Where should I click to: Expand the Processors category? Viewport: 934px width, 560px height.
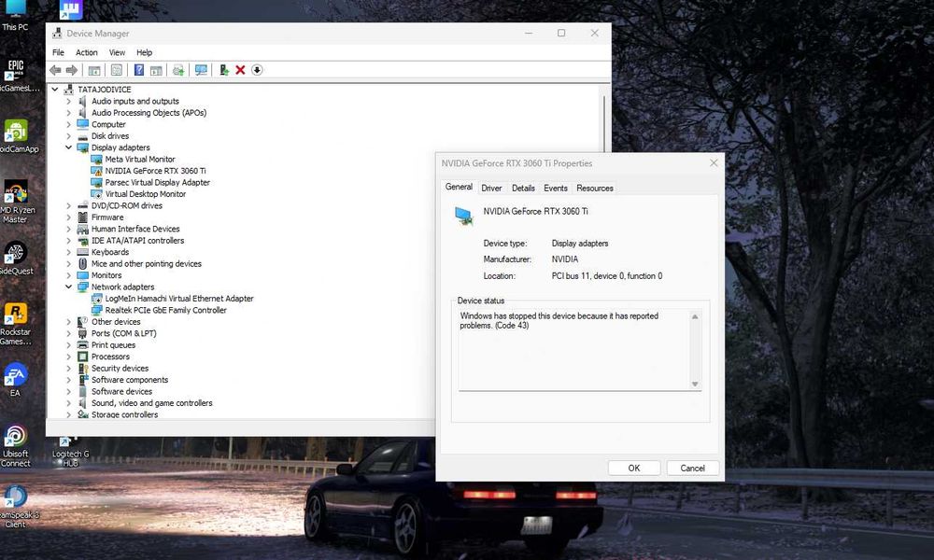(68, 357)
